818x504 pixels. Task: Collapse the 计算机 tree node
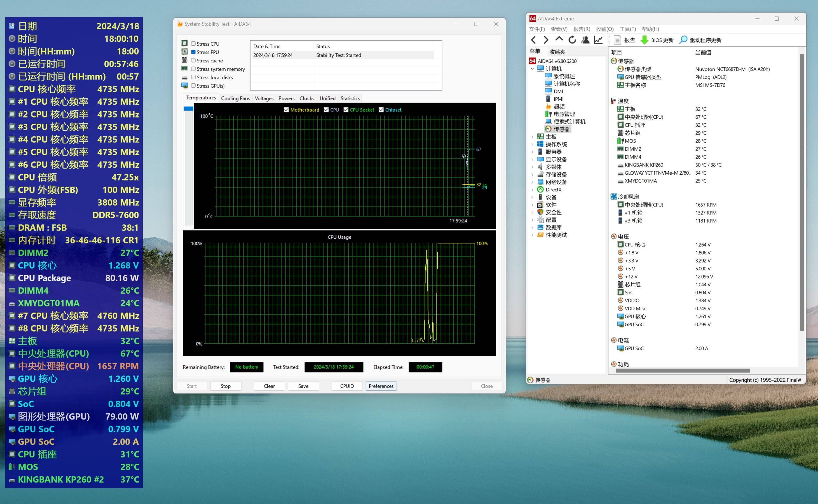pos(532,69)
